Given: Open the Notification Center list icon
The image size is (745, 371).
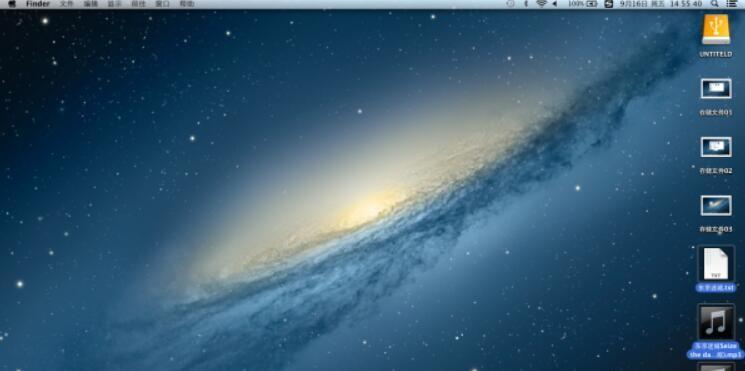Looking at the screenshot, I should tap(731, 4).
